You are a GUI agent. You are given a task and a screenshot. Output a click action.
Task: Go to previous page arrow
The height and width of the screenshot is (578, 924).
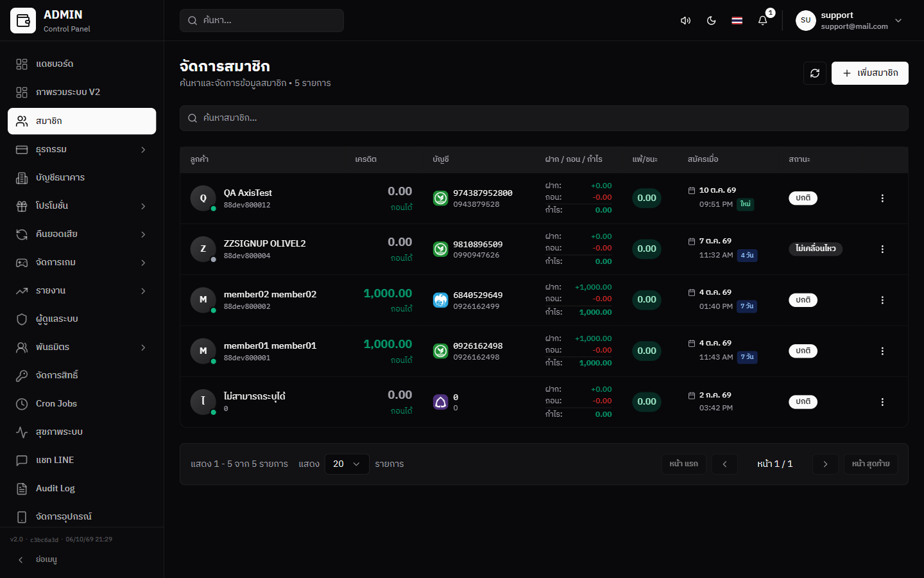tap(724, 464)
